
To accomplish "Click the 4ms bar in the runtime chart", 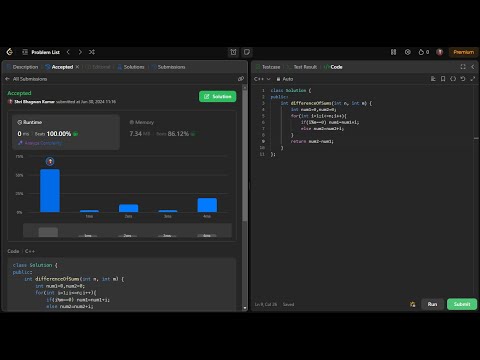I will point(207,205).
